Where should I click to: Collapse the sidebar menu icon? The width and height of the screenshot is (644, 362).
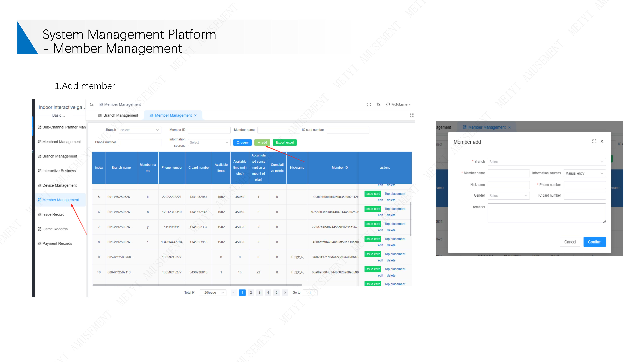click(92, 104)
